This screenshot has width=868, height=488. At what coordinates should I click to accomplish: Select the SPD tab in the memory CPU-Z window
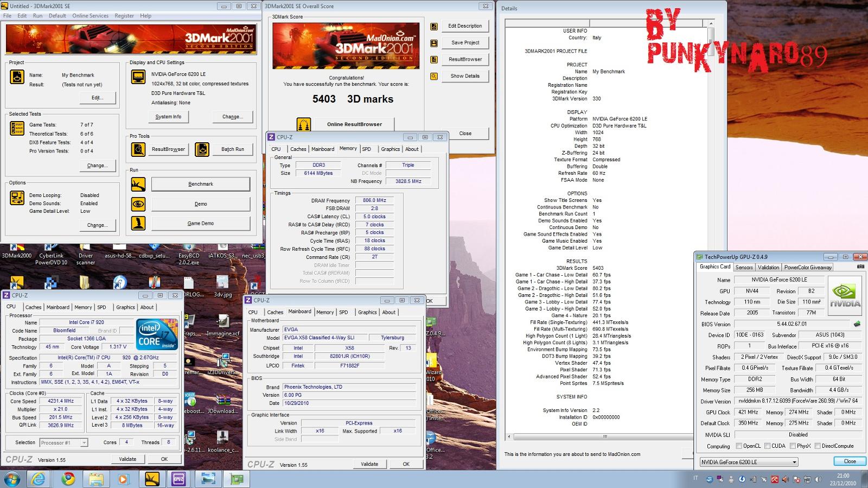point(367,149)
